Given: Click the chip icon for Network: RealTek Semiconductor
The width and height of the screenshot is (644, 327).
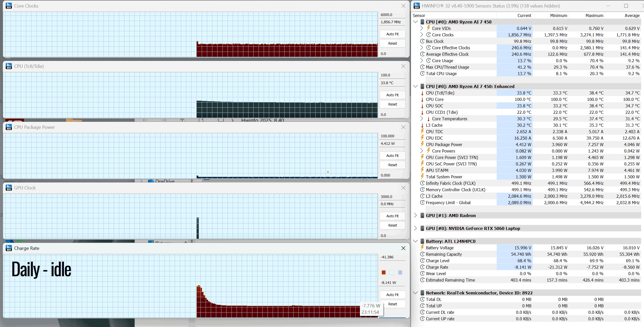Looking at the screenshot, I should [422, 293].
